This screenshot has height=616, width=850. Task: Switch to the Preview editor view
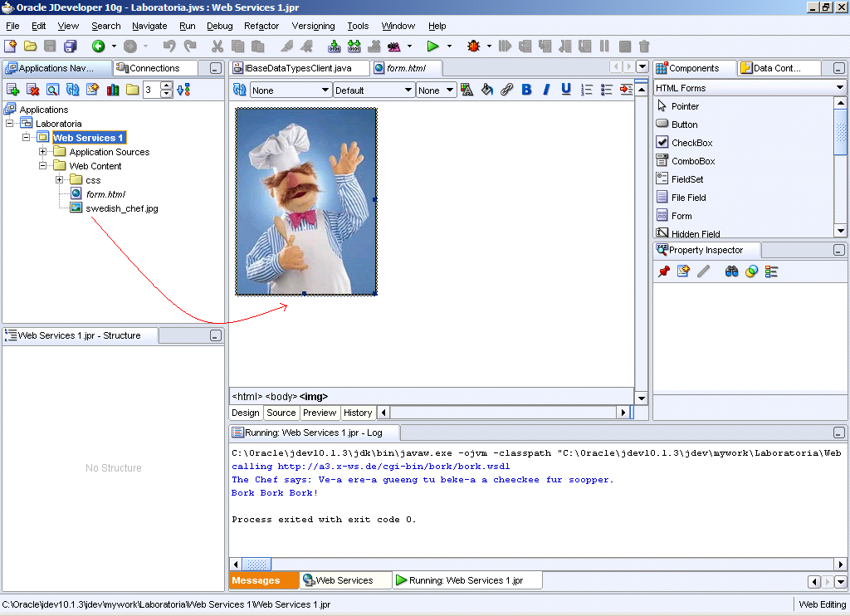tap(320, 413)
